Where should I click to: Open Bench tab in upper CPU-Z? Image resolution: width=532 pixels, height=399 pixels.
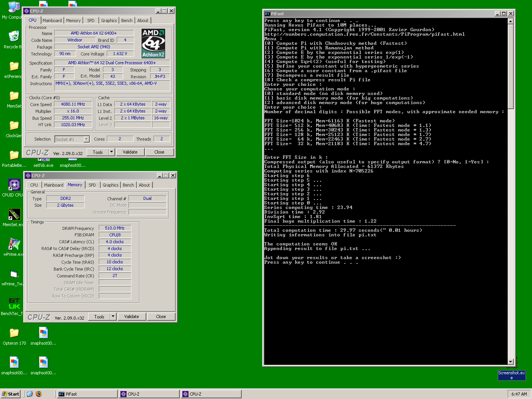point(127,21)
